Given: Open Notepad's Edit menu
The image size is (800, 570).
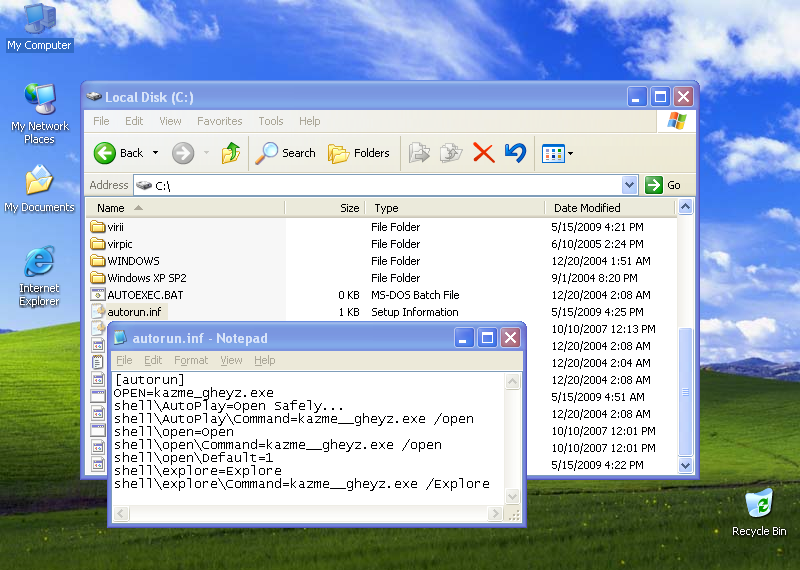Looking at the screenshot, I should click(153, 360).
